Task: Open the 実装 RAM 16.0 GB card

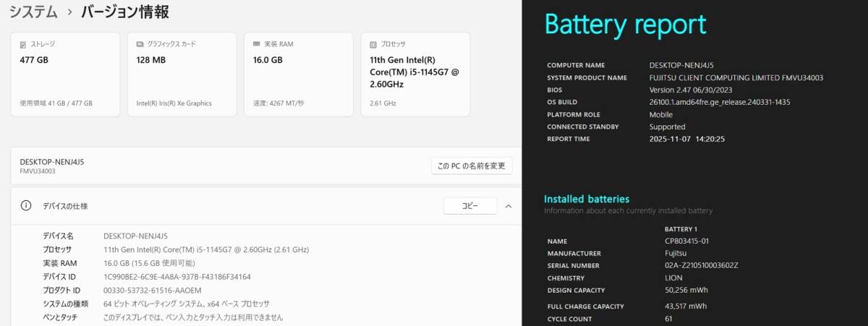Action: pos(299,74)
